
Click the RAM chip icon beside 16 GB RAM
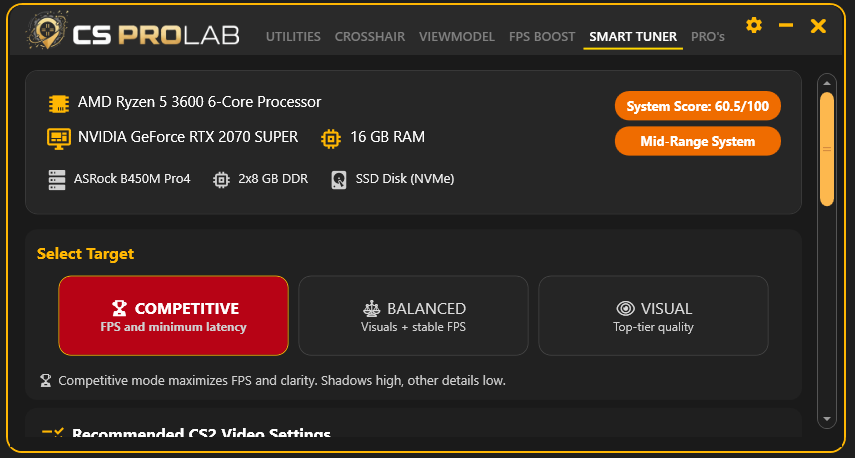[x=330, y=138]
